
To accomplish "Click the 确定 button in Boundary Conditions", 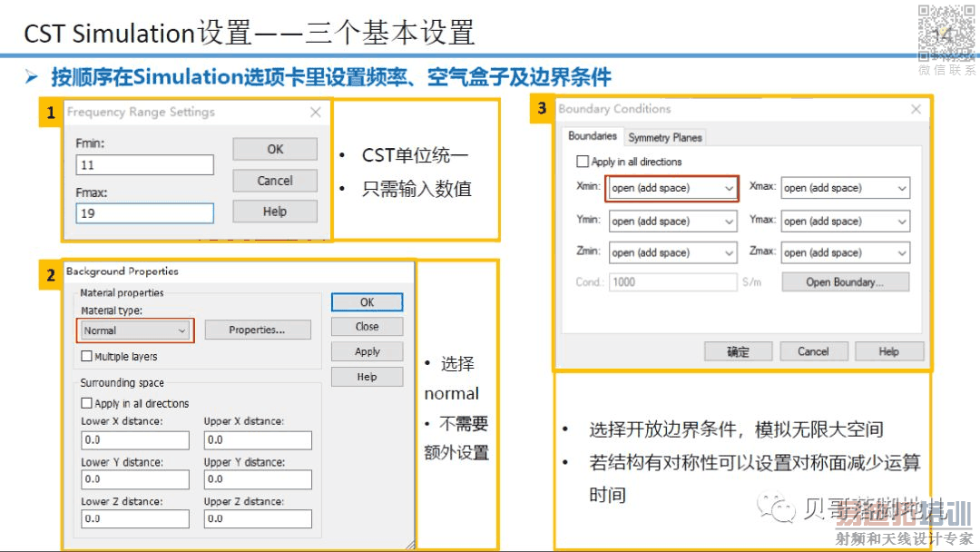I will (738, 351).
